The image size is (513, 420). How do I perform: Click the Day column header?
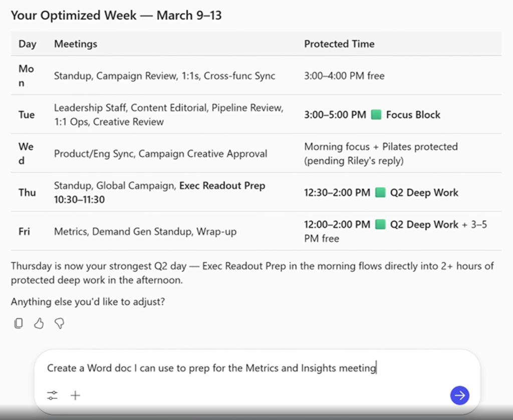click(28, 44)
